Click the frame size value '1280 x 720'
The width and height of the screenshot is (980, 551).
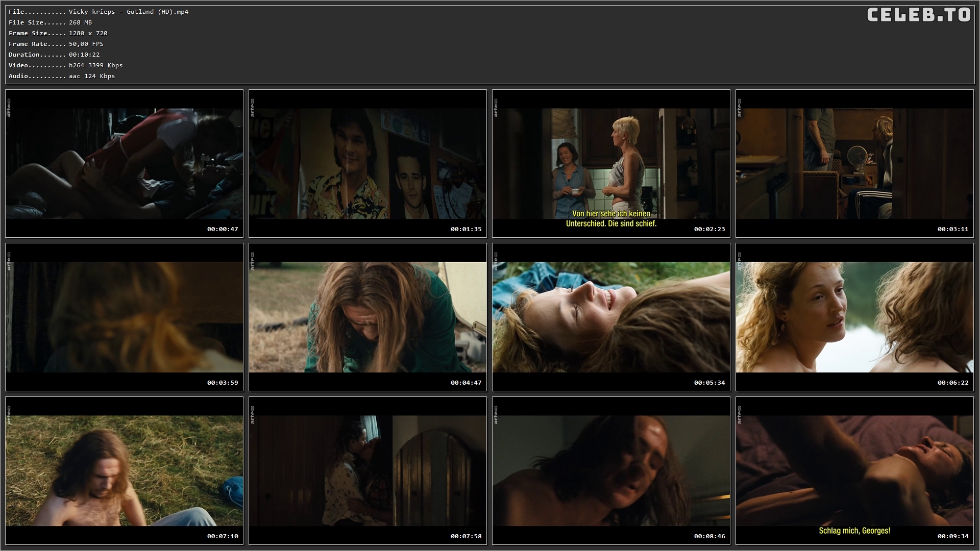88,33
